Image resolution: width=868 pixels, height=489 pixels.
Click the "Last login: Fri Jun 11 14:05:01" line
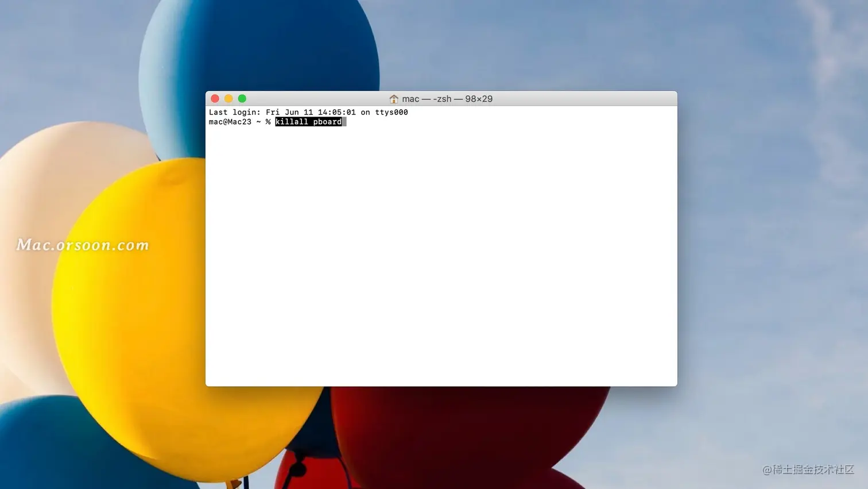point(308,113)
